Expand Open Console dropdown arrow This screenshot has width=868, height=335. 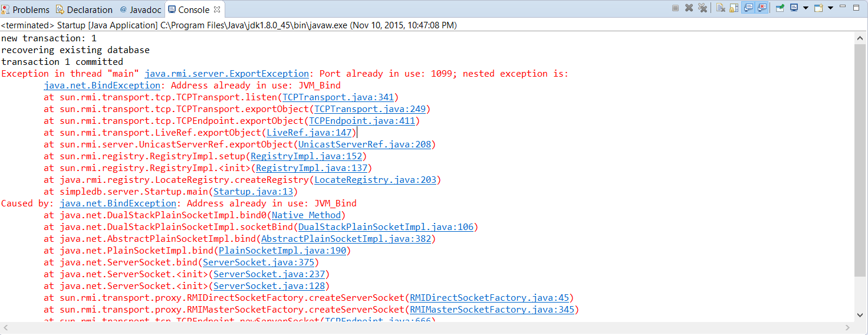pyautogui.click(x=830, y=8)
